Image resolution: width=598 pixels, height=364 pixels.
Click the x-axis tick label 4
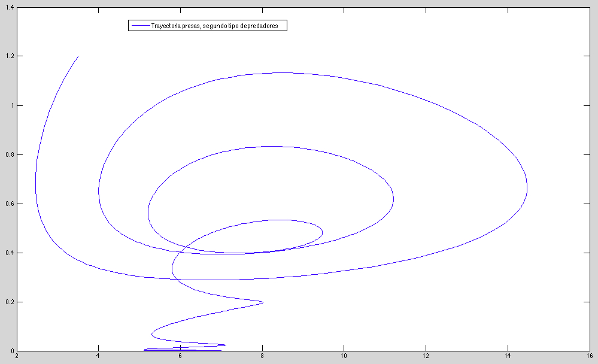pos(98,357)
